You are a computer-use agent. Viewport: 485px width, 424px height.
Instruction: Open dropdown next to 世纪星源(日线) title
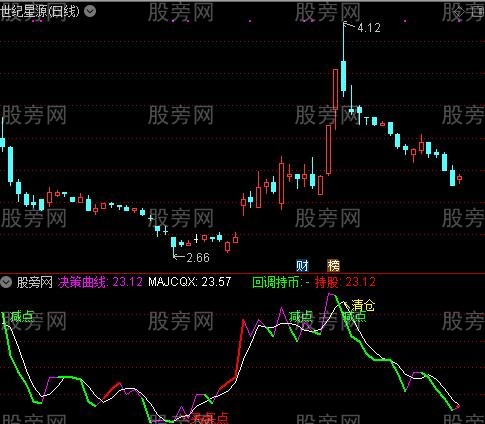click(90, 12)
